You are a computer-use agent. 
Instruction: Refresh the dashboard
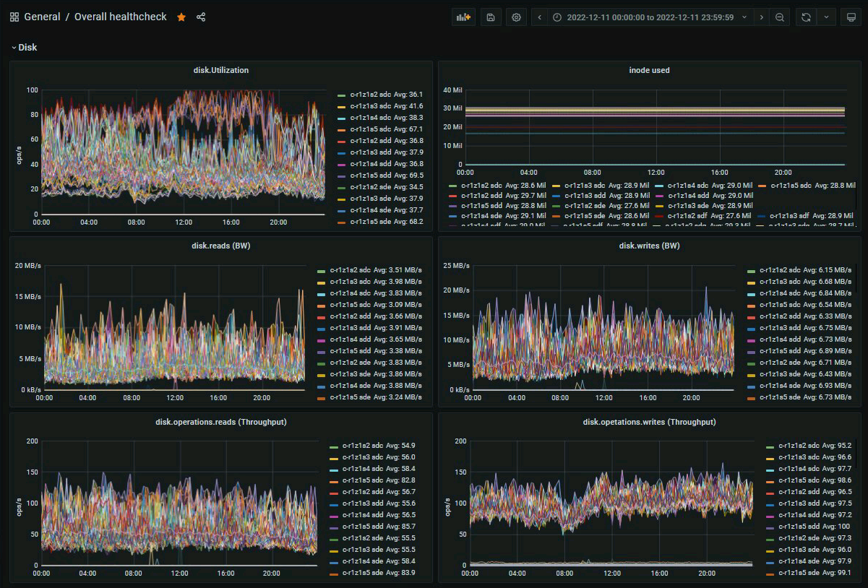[x=806, y=17]
